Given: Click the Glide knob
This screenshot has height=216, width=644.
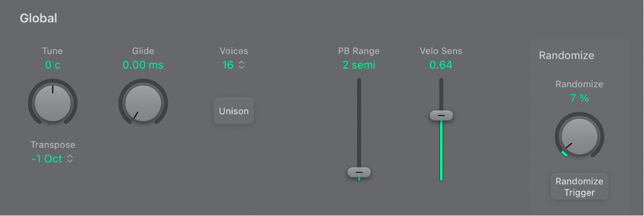Looking at the screenshot, I should (143, 103).
